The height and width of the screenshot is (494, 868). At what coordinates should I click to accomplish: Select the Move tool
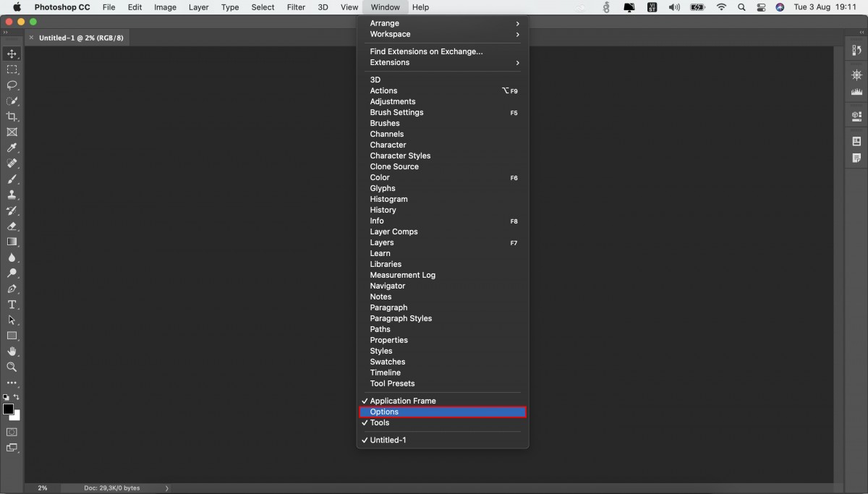point(12,54)
